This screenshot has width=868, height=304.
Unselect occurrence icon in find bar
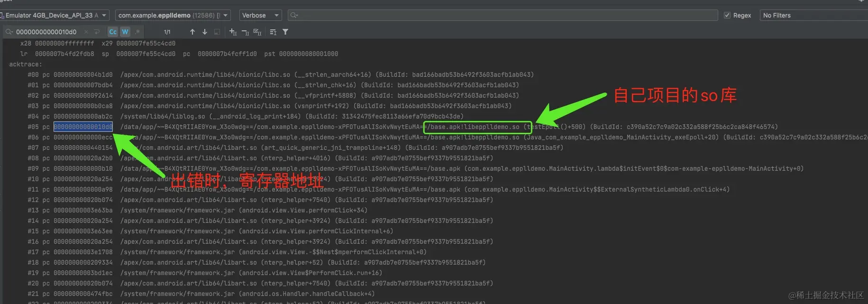pyautogui.click(x=245, y=32)
